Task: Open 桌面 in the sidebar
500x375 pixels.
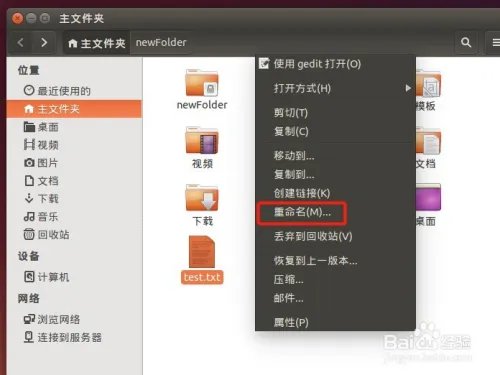Action: pyautogui.click(x=41, y=127)
